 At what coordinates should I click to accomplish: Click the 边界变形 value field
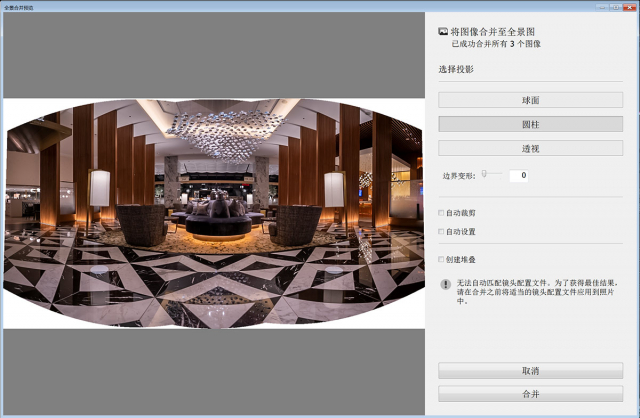click(x=519, y=176)
